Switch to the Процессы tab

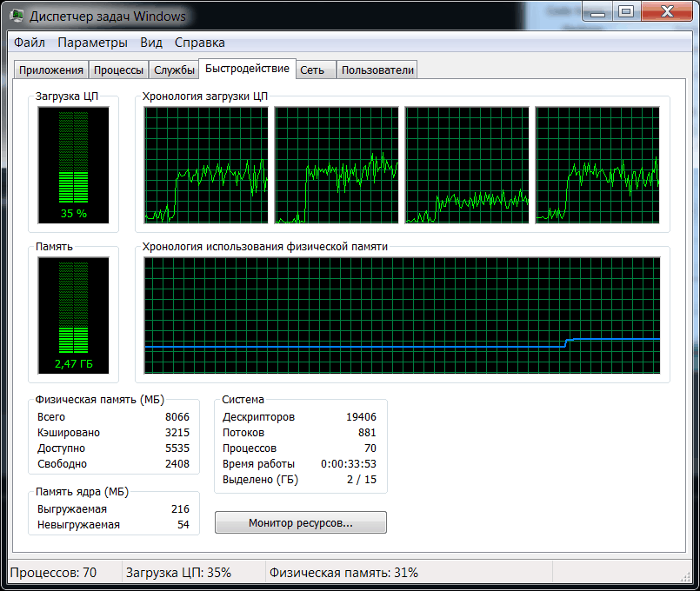[x=118, y=70]
